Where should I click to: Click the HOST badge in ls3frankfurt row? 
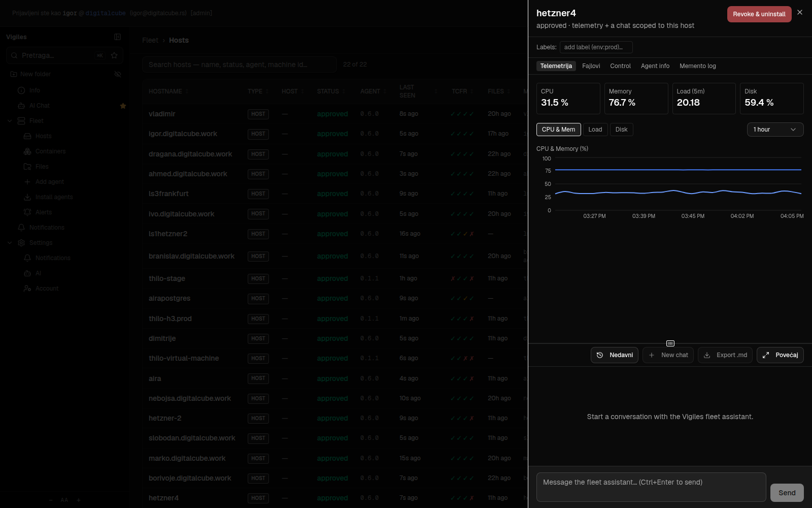[x=258, y=194]
